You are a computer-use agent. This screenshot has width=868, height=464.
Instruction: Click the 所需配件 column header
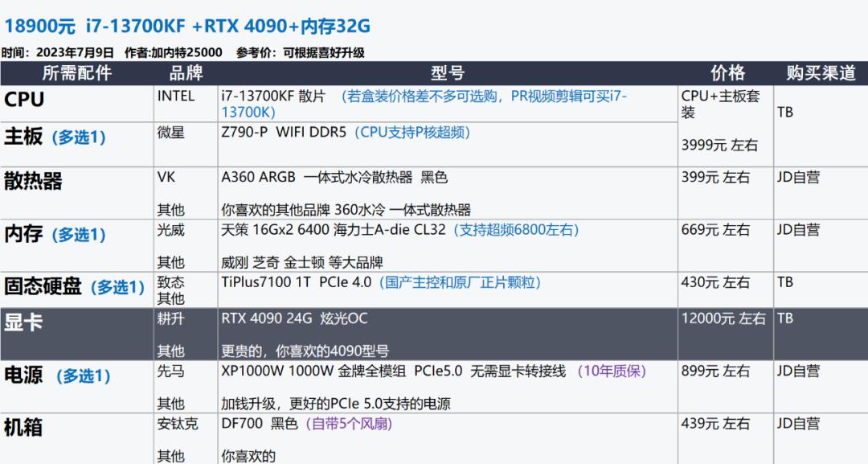(x=77, y=73)
